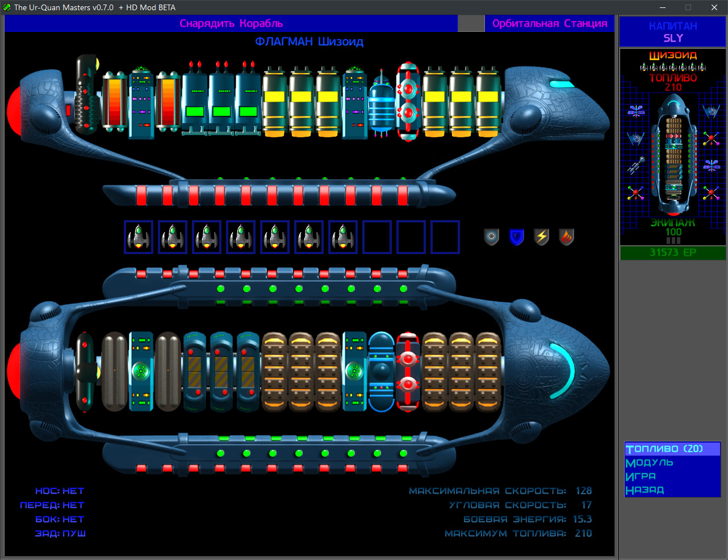
Task: Click the seventh planet lander icon
Action: [343, 237]
